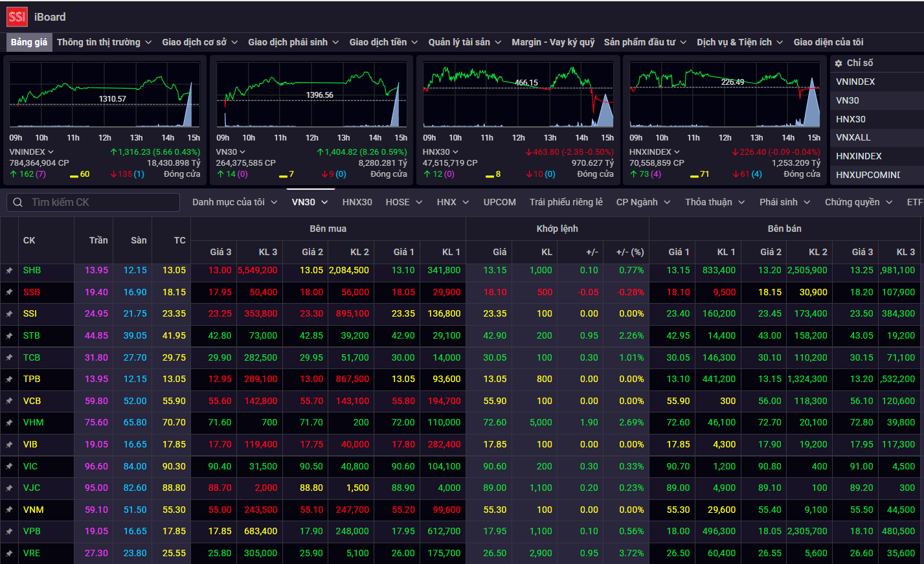Toggle the pin icon for VNM row
Viewport: 924px width, 564px height.
pos(9,510)
